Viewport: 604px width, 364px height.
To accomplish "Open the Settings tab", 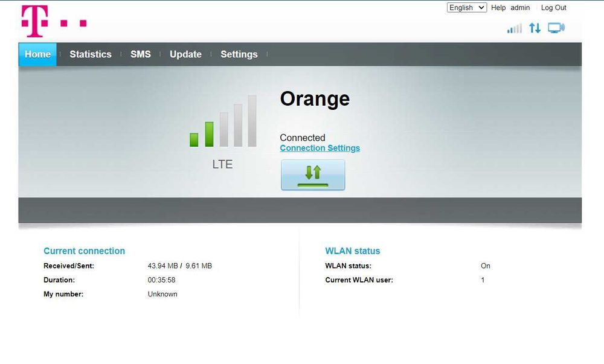I will tap(239, 54).
